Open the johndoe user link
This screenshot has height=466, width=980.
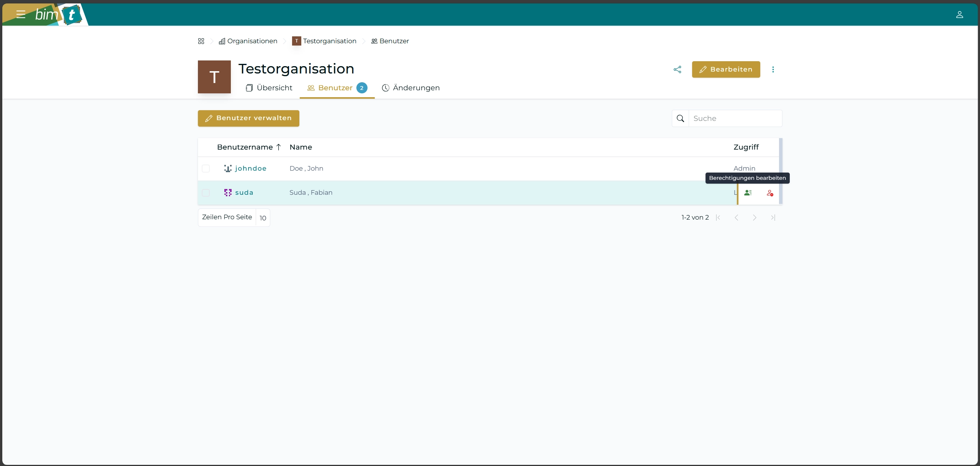250,168
